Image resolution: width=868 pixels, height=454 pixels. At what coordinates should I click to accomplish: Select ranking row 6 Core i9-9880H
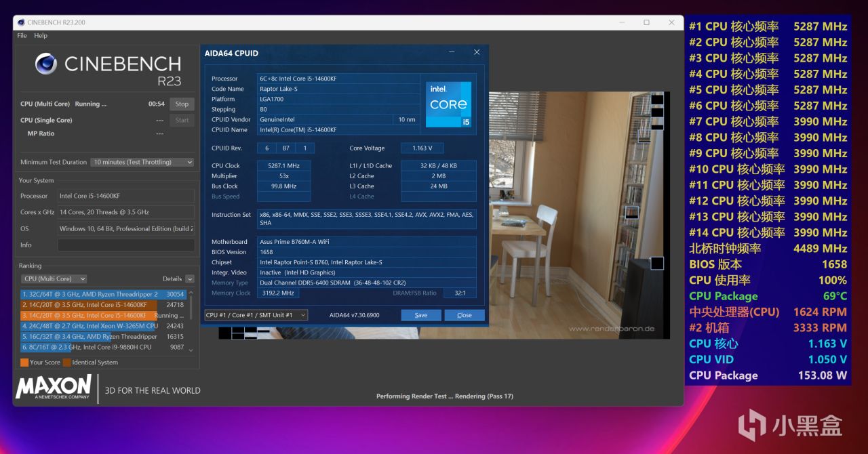click(x=103, y=347)
